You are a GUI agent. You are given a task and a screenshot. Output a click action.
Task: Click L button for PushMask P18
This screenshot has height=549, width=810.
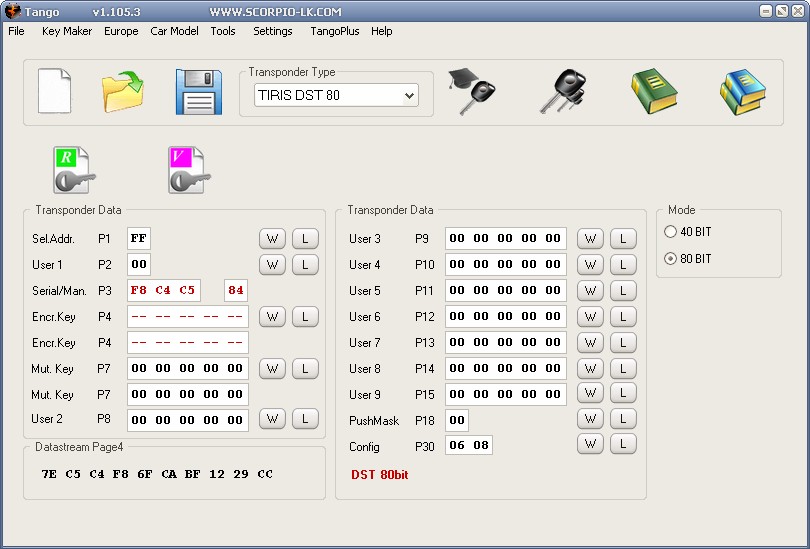(623, 419)
